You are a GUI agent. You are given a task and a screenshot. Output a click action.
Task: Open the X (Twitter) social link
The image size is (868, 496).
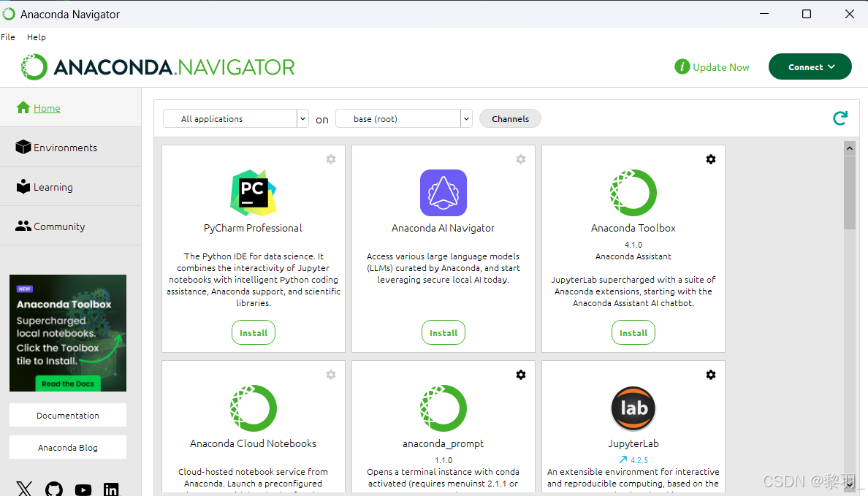(x=24, y=489)
